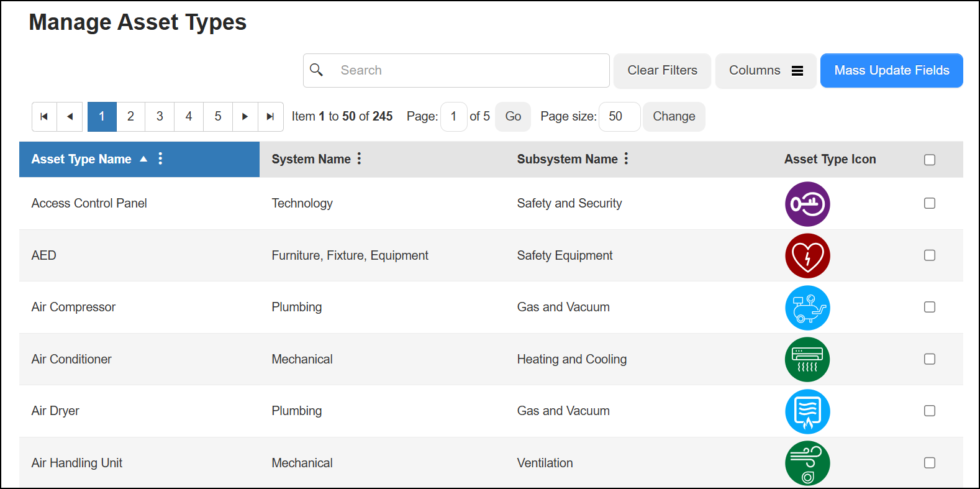This screenshot has width=980, height=489.
Task: Open Asset Type Name column options menu
Action: [x=160, y=158]
